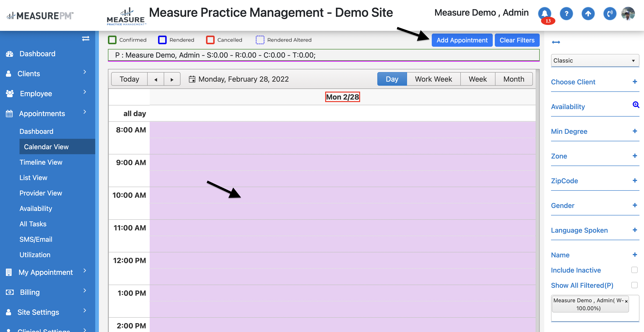644x332 pixels.
Task: Open the calendar date picker icon
Action: [192, 79]
